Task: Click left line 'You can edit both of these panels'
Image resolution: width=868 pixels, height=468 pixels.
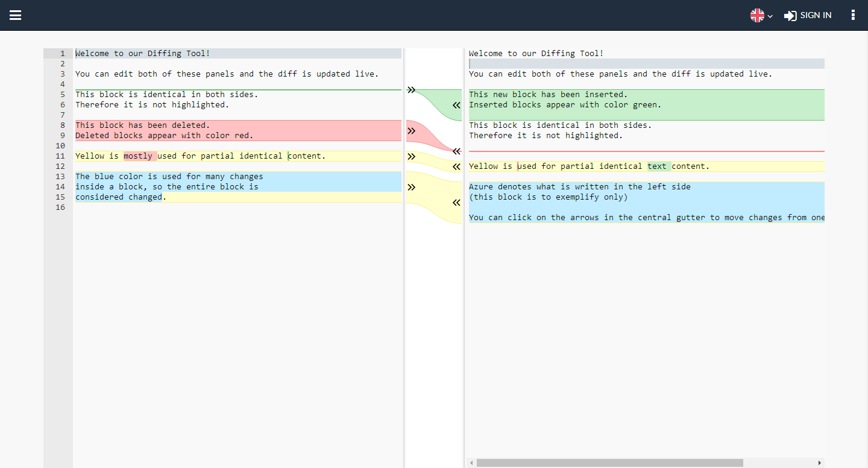Action: 227,74
